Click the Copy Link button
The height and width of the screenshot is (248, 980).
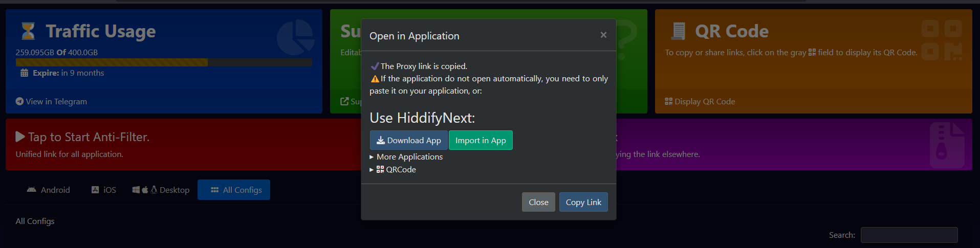pos(583,202)
